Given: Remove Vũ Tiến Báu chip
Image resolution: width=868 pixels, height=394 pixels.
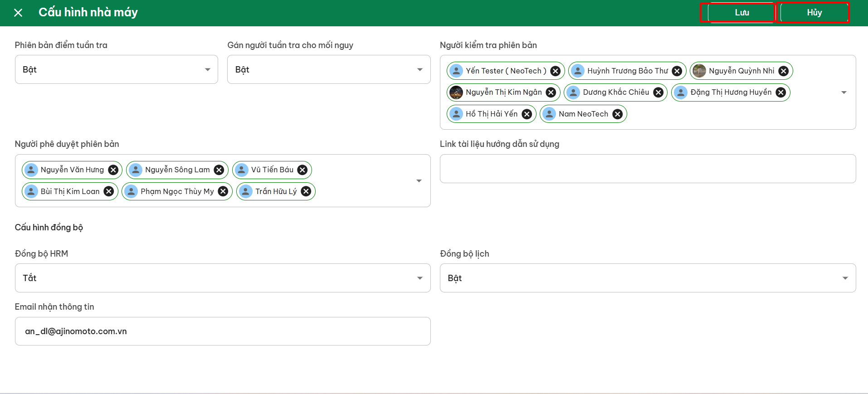Looking at the screenshot, I should tap(302, 170).
